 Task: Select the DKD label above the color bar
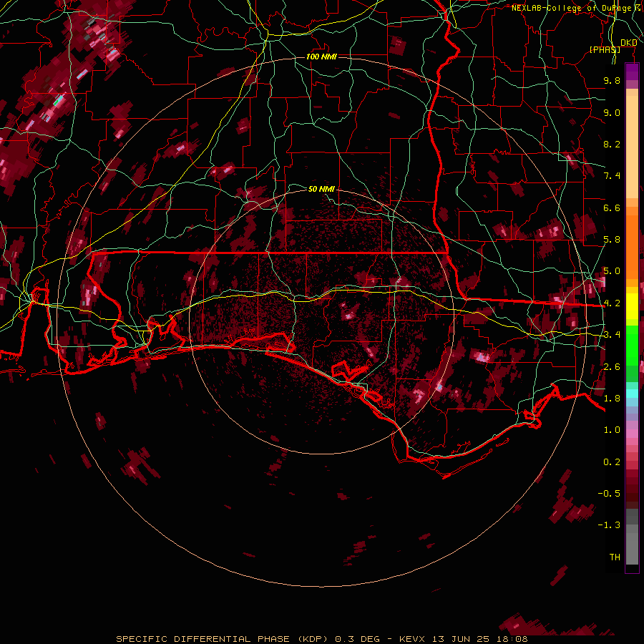tap(628, 42)
